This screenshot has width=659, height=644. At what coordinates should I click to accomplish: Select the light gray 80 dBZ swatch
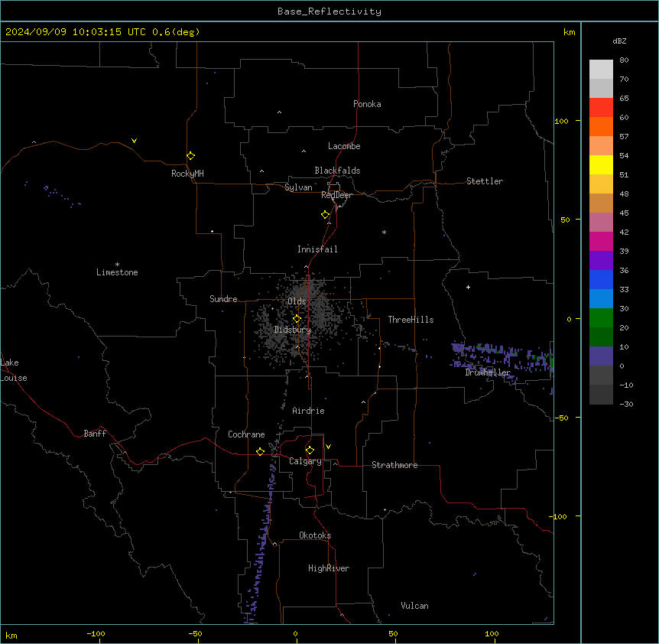(601, 70)
